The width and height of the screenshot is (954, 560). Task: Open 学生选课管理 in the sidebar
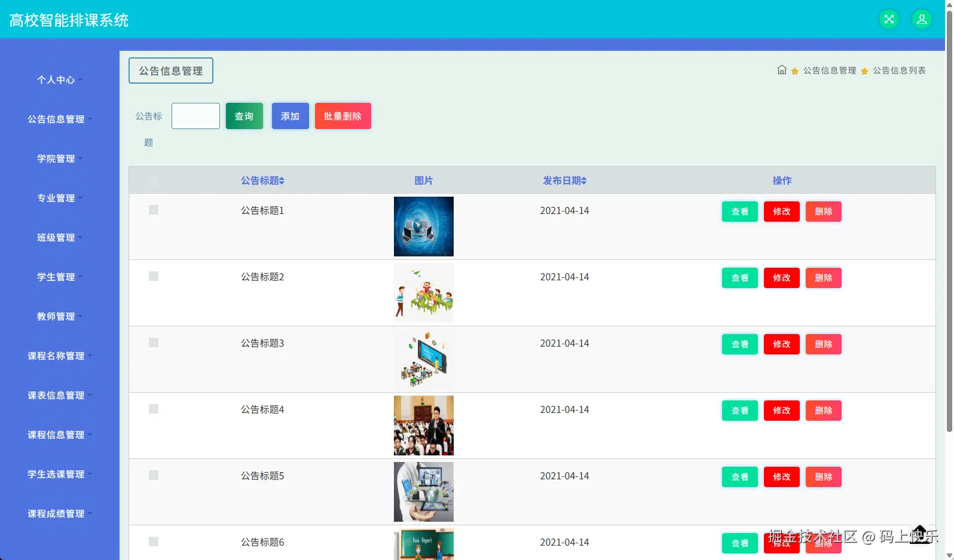click(x=60, y=474)
